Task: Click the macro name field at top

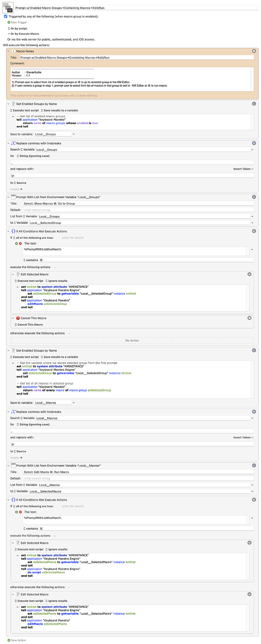Action: pos(137,8)
